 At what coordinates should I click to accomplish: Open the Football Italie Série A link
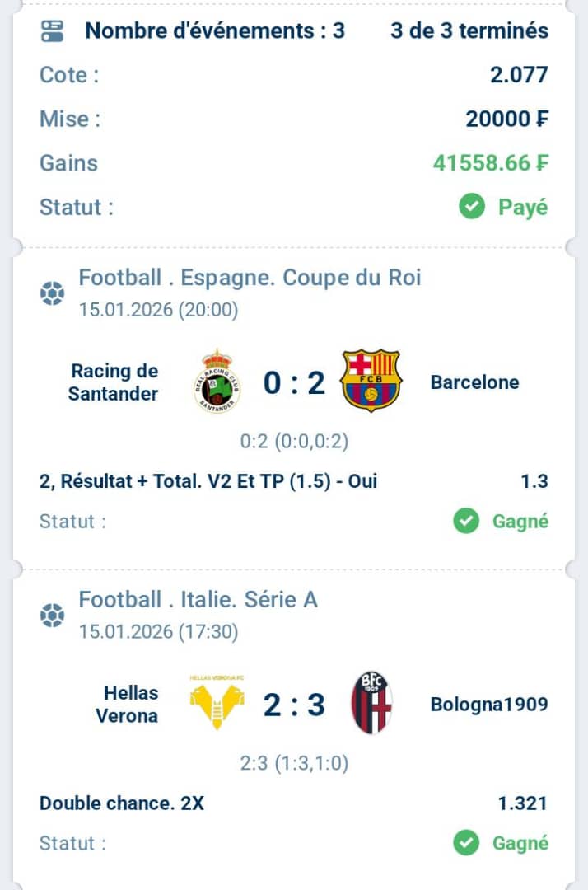[x=198, y=599]
